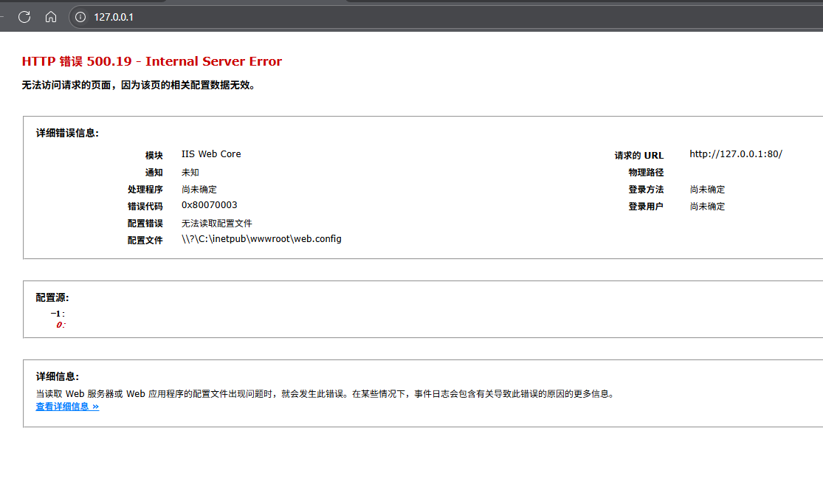
Task: Click the requested URL http://127.0.0.1:80/
Action: 735,154
